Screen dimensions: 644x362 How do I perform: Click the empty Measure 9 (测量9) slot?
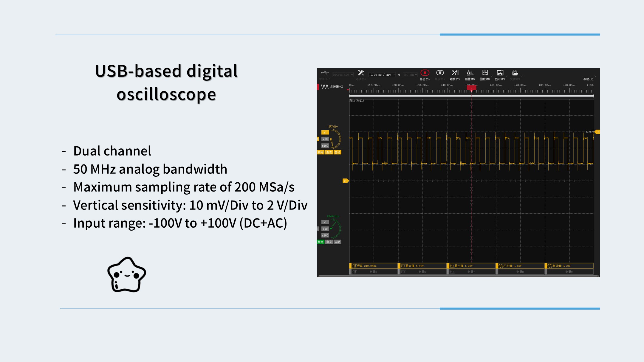click(x=569, y=272)
